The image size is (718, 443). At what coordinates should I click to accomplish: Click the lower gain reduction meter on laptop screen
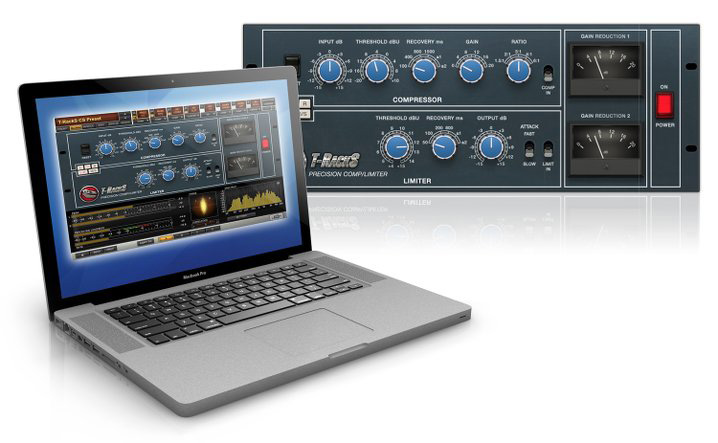(241, 165)
